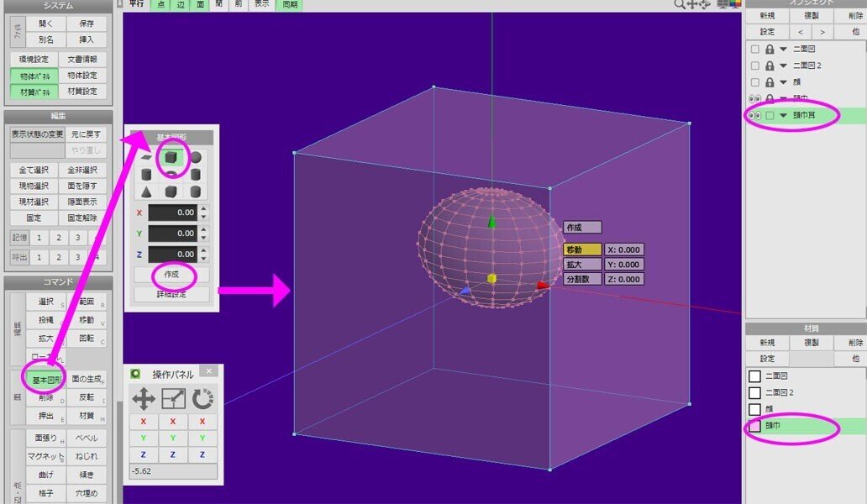Click the 開く open file button
Viewport: 867px width, 504px height.
pos(46,24)
